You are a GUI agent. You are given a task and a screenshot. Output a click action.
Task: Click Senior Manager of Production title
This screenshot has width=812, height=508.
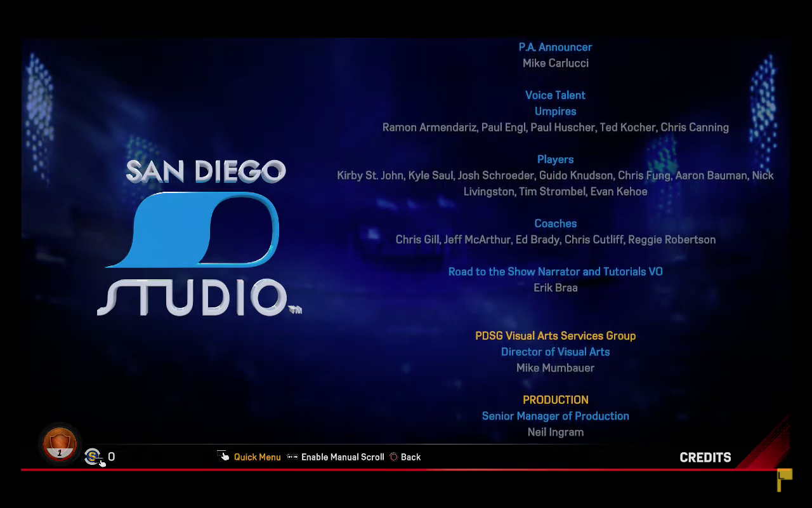pos(555,416)
